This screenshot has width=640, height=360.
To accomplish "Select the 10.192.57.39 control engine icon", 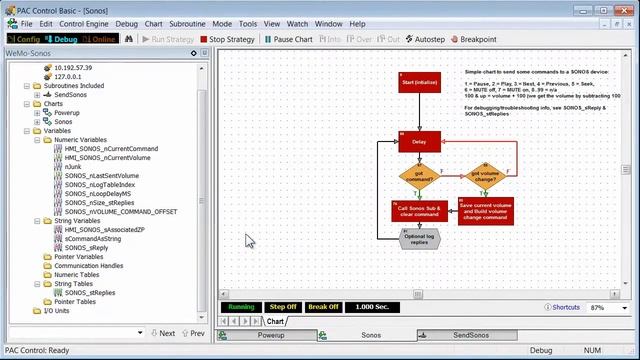I will point(48,68).
